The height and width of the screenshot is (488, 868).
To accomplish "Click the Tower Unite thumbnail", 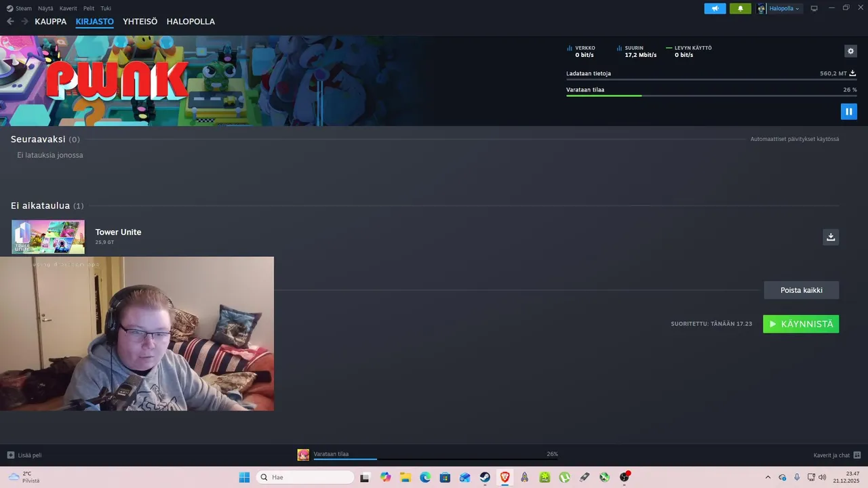I will (x=48, y=237).
